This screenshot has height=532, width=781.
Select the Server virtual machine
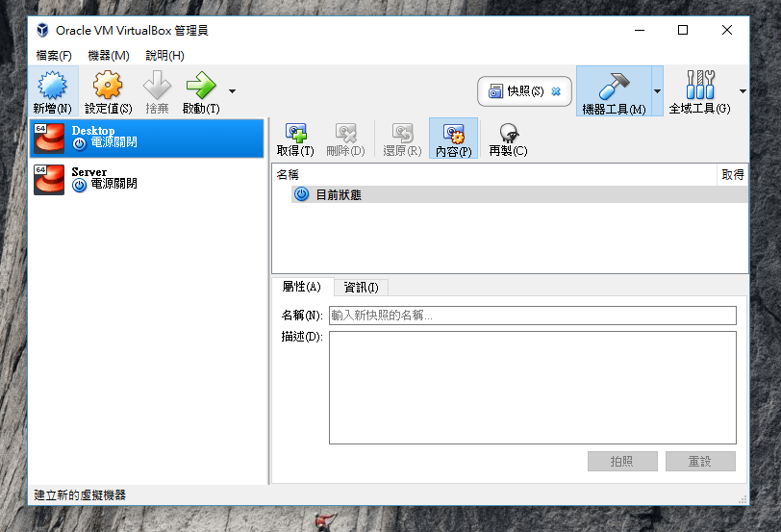pyautogui.click(x=147, y=179)
